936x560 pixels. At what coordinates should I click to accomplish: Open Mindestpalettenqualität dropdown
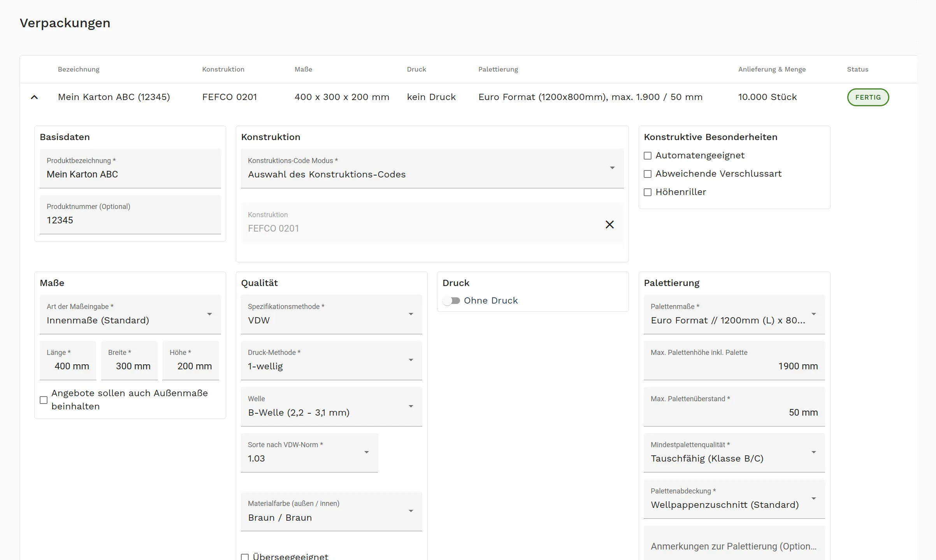[x=734, y=453]
